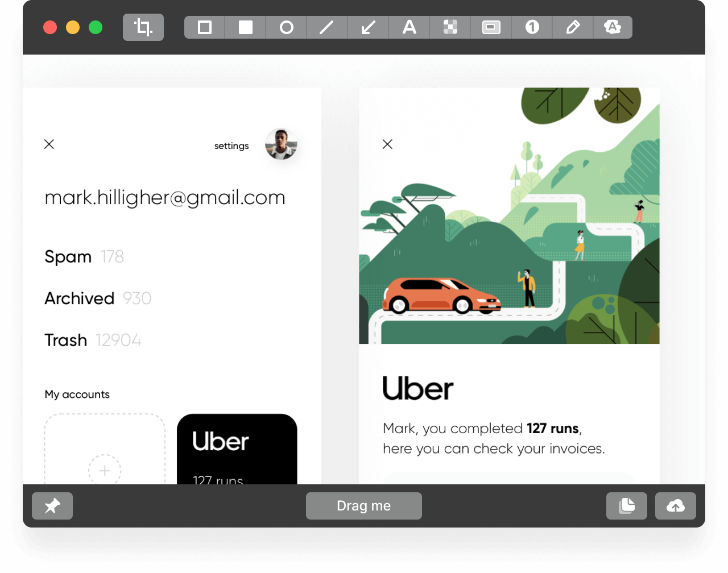Click the black Uber account card
728x573 pixels.
click(237, 449)
